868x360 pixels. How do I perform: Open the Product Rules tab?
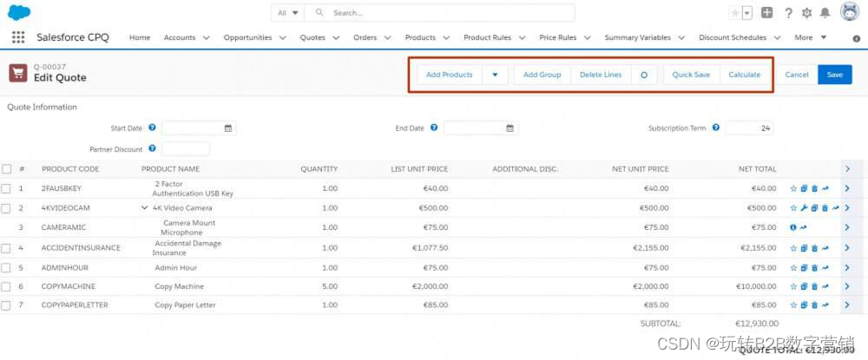tap(487, 37)
